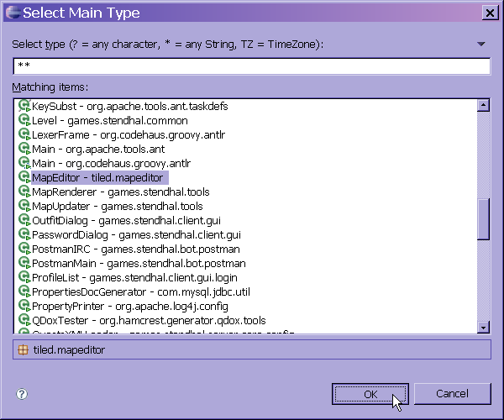Click the package icon beside tiled.mapeditor
Screen dimensions: 504x420
(x=24, y=350)
